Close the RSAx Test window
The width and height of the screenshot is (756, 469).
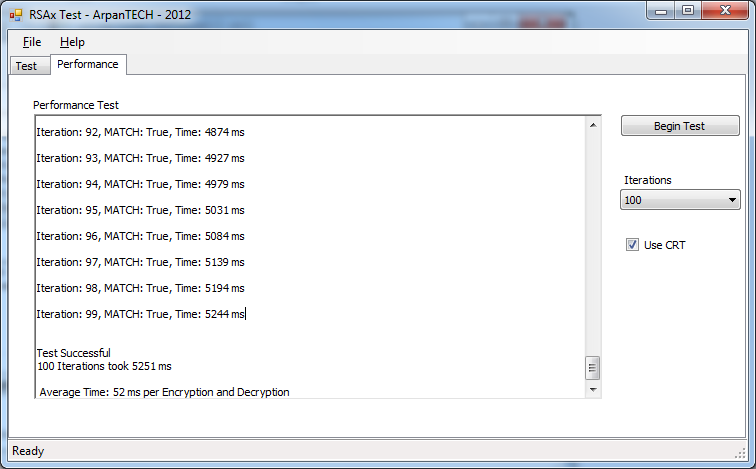pyautogui.click(x=725, y=11)
